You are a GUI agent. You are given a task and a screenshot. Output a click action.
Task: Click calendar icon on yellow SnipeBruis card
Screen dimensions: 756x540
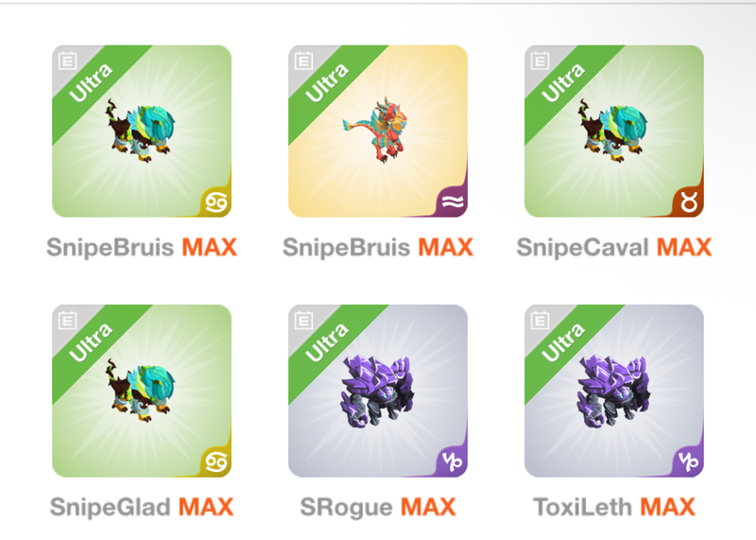(x=303, y=61)
